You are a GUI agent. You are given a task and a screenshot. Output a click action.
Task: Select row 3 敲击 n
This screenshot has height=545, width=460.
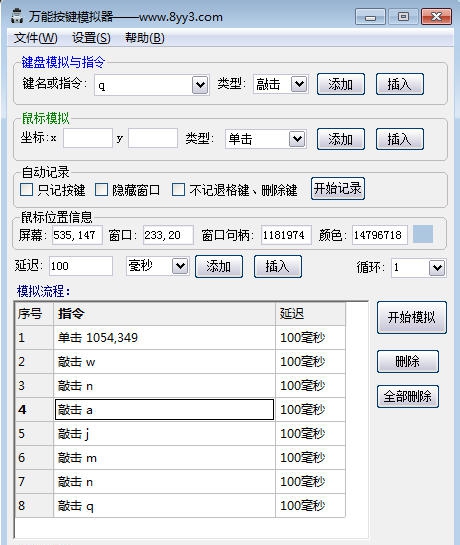pyautogui.click(x=165, y=386)
